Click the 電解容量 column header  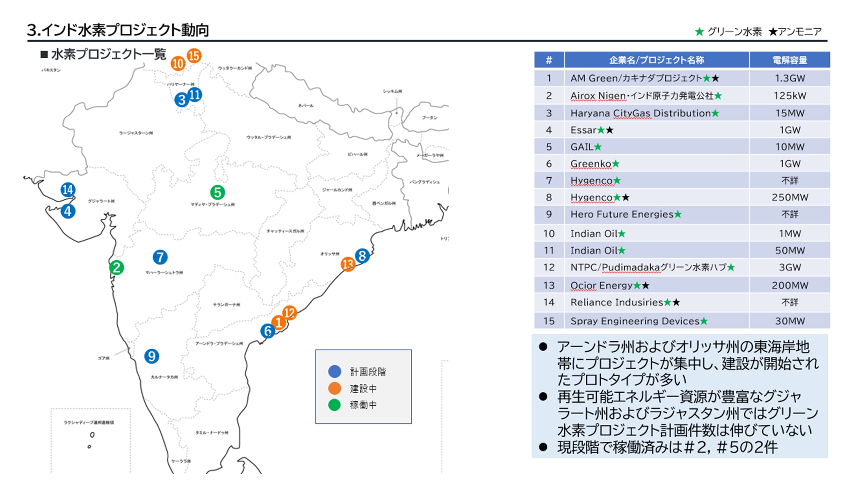(x=790, y=60)
